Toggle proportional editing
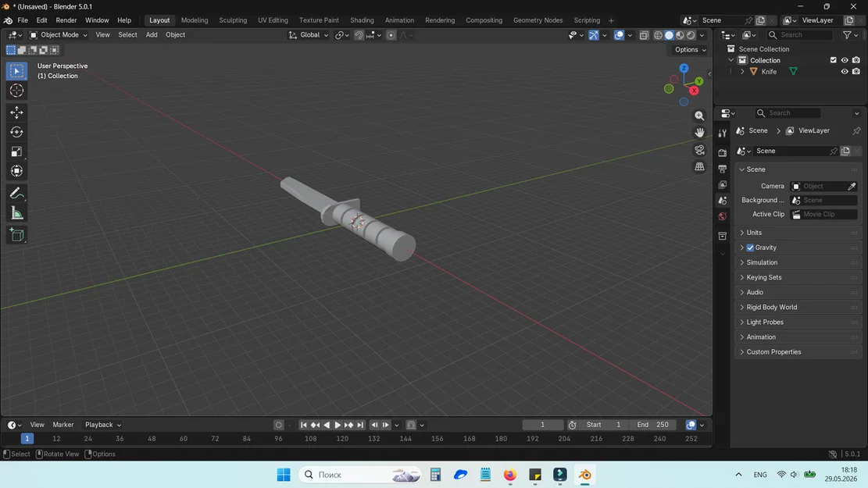This screenshot has height=488, width=868. pyautogui.click(x=391, y=35)
